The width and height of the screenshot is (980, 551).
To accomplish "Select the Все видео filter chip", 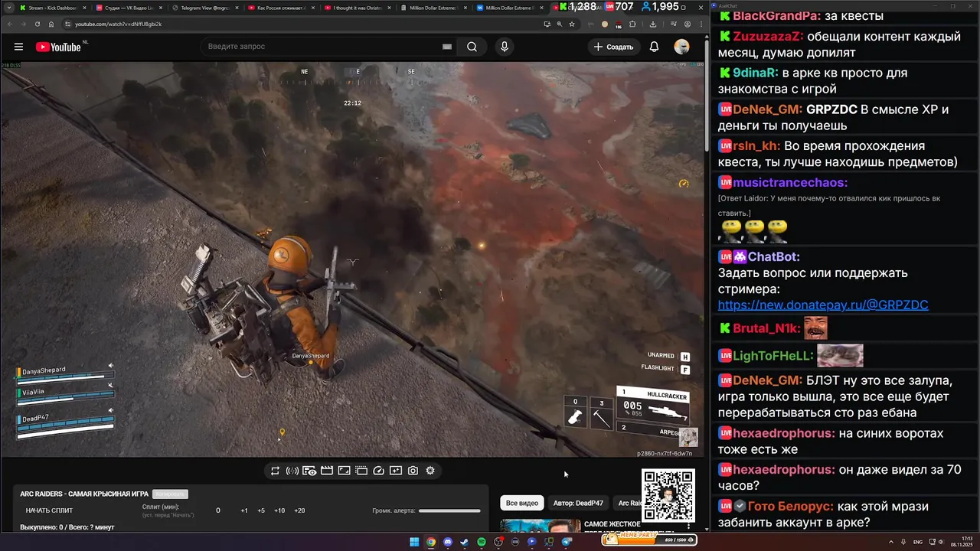I will pyautogui.click(x=522, y=503).
